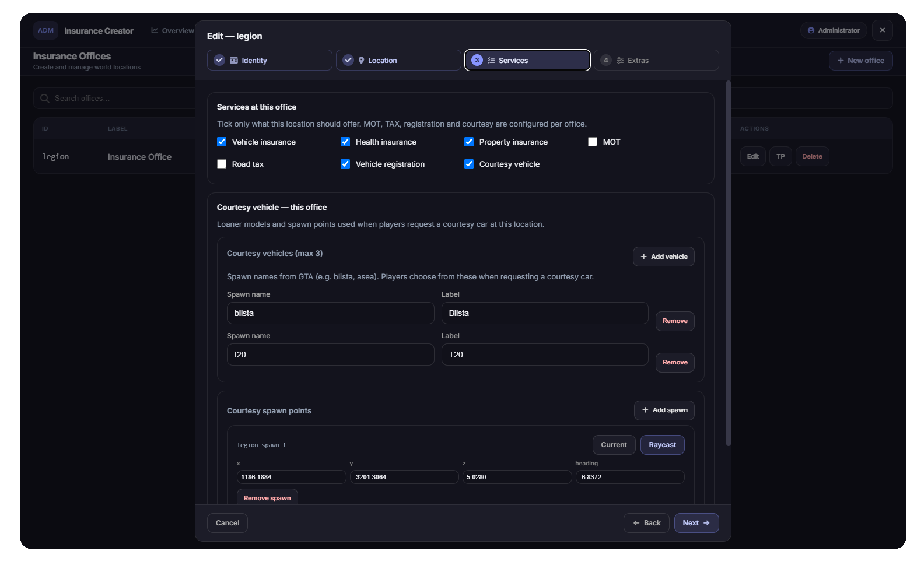
Task: Click the Overview chart icon
Action: [155, 30]
